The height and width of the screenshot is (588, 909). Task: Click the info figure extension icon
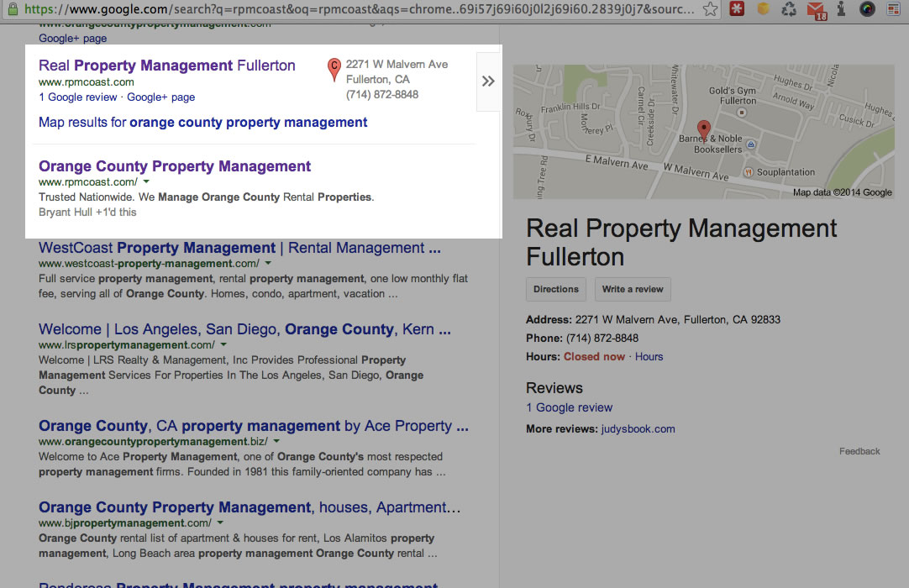[841, 8]
